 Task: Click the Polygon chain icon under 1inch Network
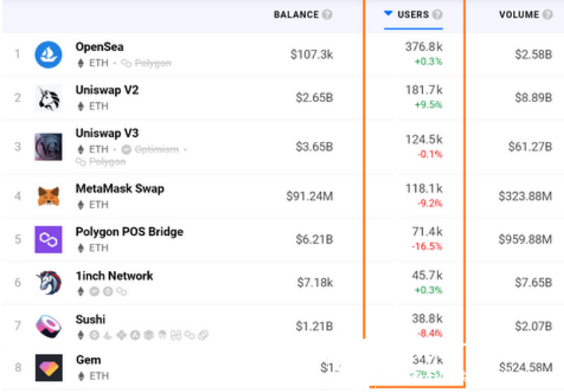point(122,292)
